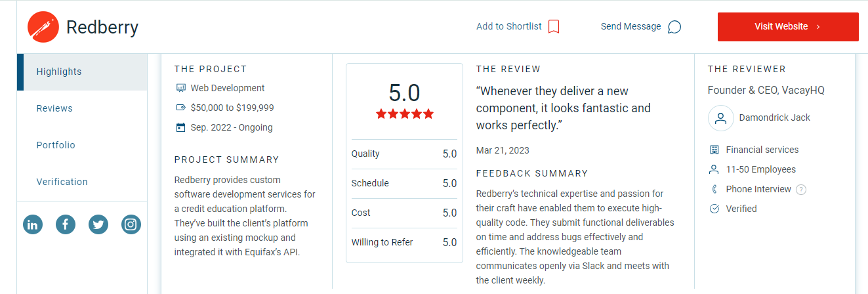This screenshot has height=294, width=868.
Task: Open the Facebook social icon
Action: click(66, 224)
